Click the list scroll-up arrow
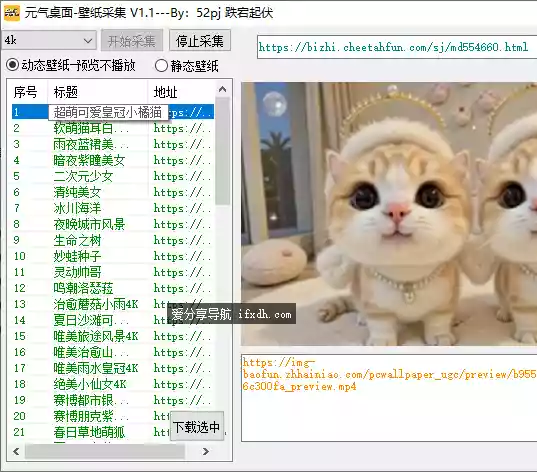537x472 pixels. pyautogui.click(x=223, y=89)
